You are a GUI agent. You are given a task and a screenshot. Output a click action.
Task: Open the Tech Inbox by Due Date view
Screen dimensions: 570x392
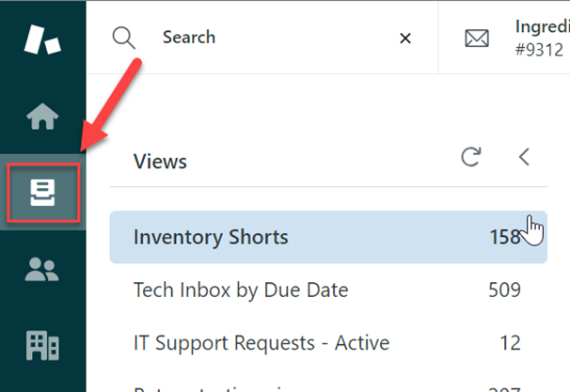[241, 290]
